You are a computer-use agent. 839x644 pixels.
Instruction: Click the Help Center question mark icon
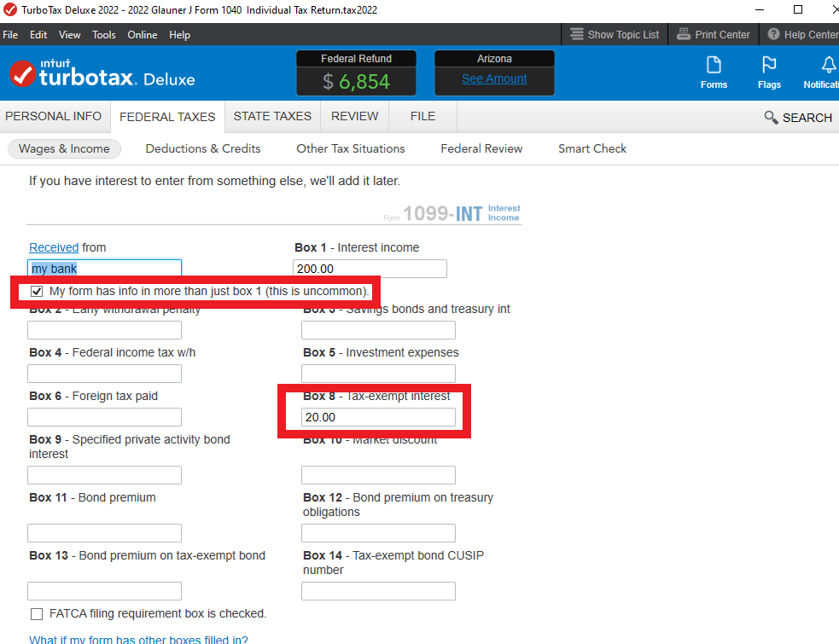tap(773, 34)
